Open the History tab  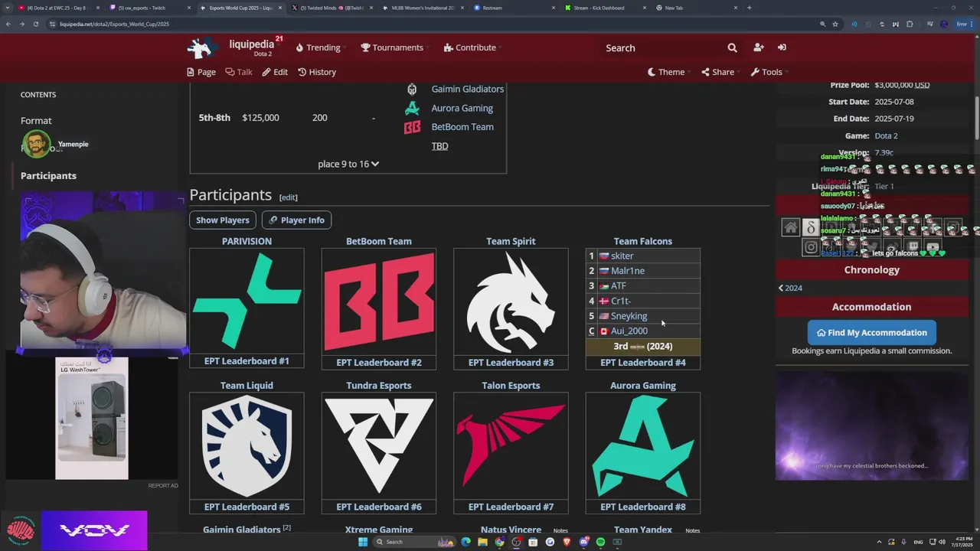click(x=317, y=72)
